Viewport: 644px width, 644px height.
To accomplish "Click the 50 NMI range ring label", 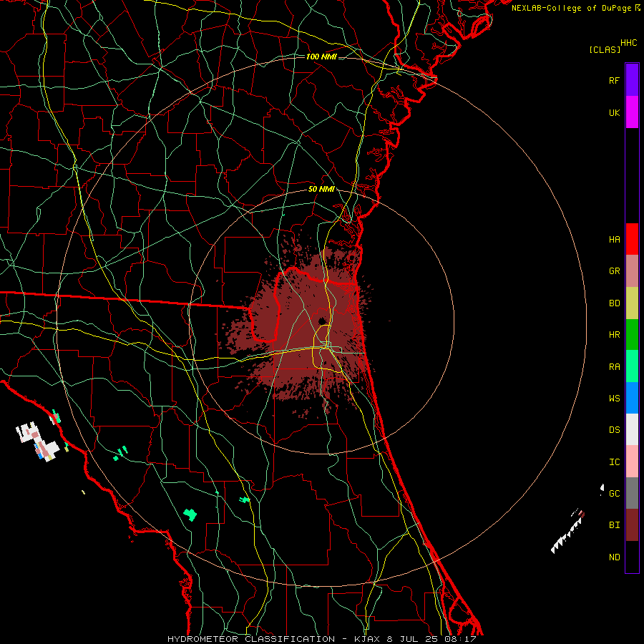I will 321,190.
